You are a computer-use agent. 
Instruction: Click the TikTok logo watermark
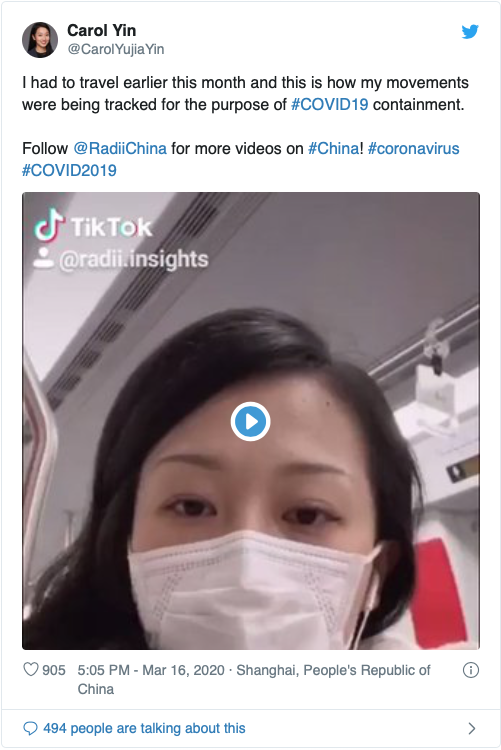pos(93,226)
